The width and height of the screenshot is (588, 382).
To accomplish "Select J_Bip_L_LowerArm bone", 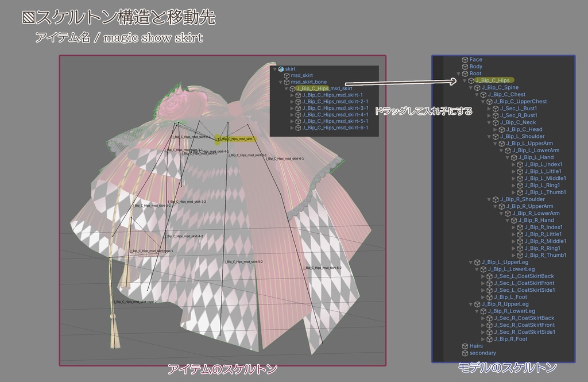I will (x=536, y=151).
